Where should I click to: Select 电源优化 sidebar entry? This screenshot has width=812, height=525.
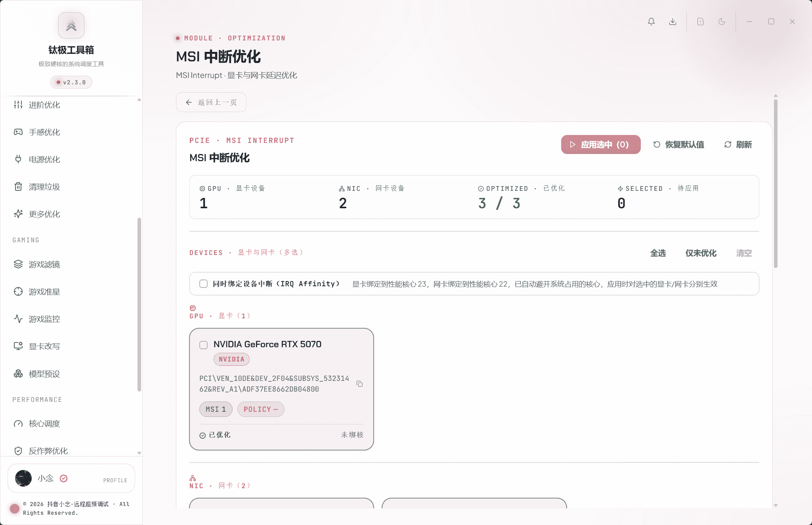44,160
